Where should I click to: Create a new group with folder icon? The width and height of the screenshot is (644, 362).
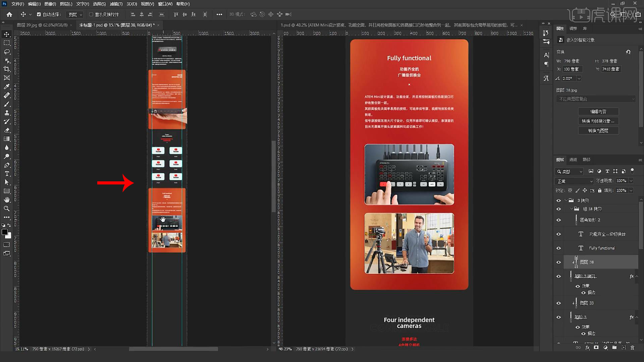click(x=614, y=348)
